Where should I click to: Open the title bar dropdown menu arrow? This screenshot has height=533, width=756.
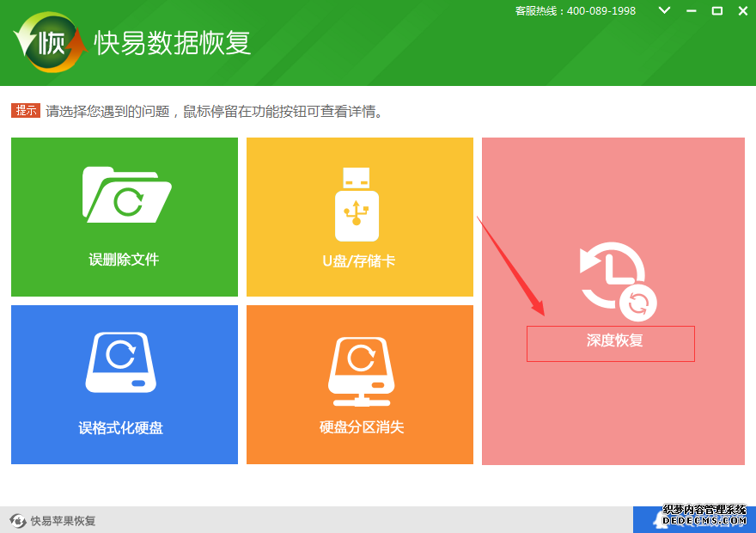[664, 10]
